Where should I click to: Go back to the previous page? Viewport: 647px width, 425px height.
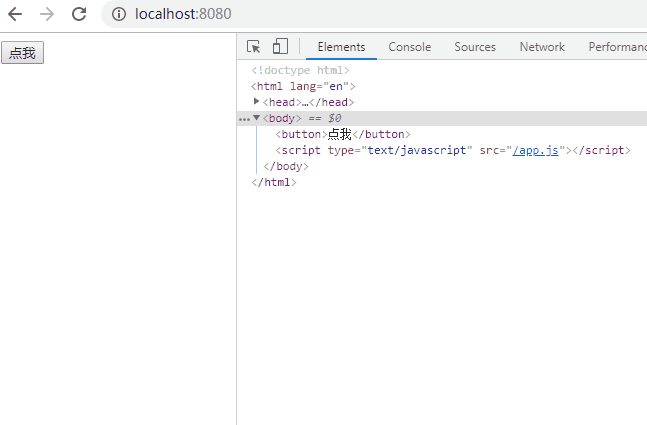pos(15,14)
